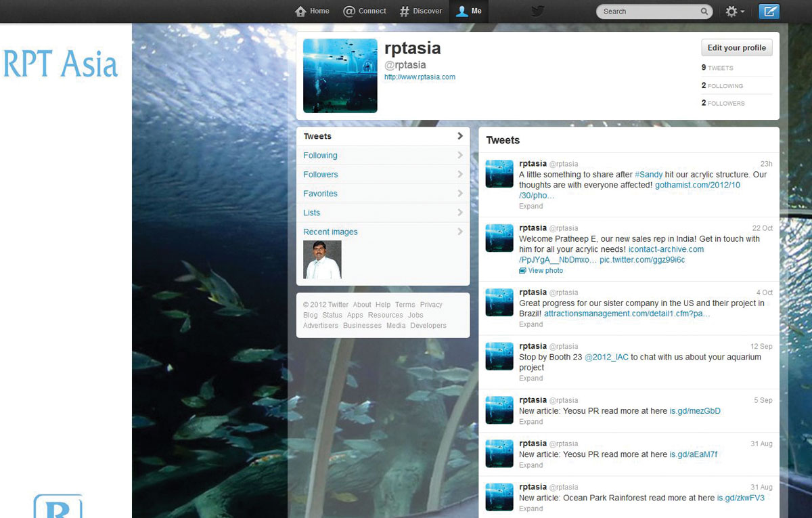Viewport: 812px width, 518px height.
Task: Select the Followers sidebar item
Action: coord(383,174)
